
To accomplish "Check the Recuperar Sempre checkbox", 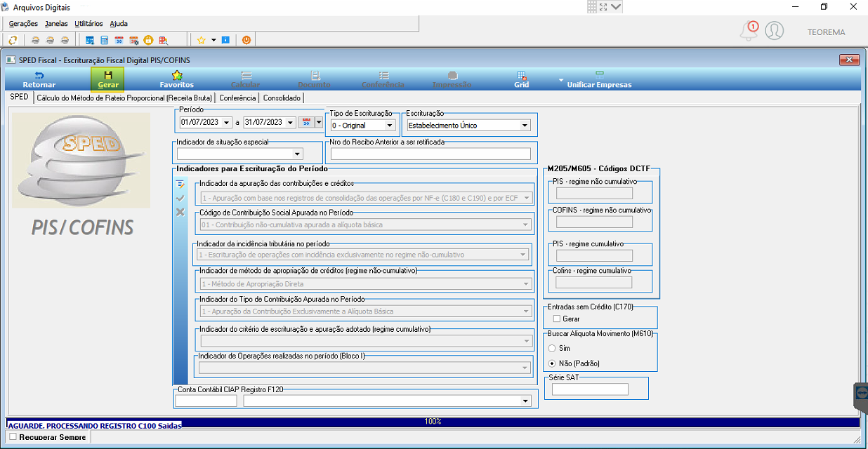I will [x=13, y=437].
